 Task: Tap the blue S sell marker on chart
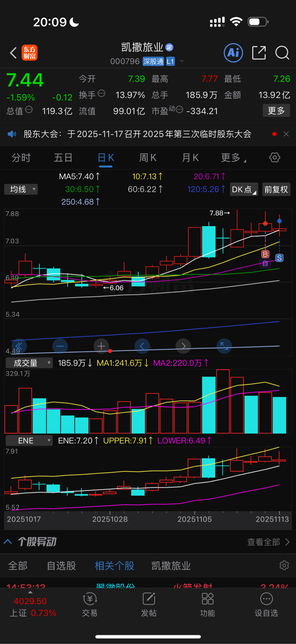279,258
